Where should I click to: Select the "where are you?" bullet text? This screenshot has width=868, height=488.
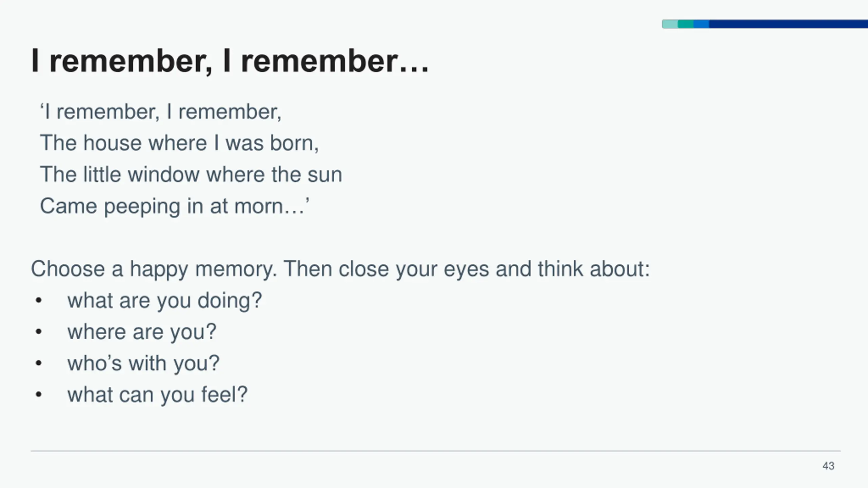point(142,332)
